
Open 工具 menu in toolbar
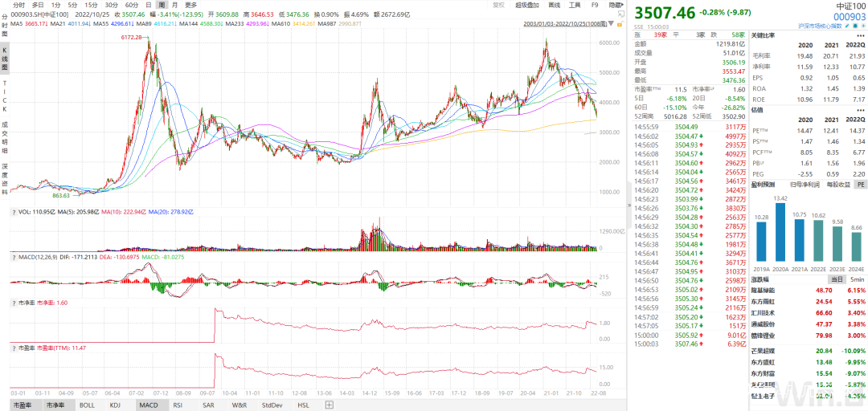coord(575,5)
